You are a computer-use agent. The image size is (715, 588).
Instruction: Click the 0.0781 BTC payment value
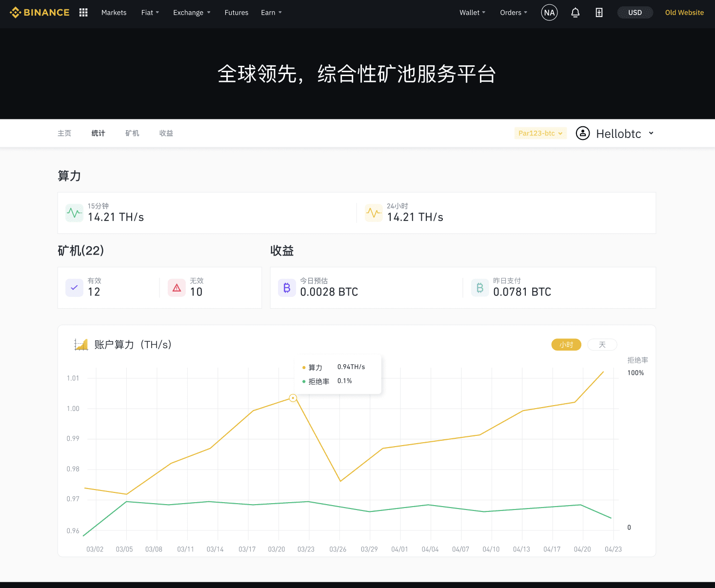522,292
